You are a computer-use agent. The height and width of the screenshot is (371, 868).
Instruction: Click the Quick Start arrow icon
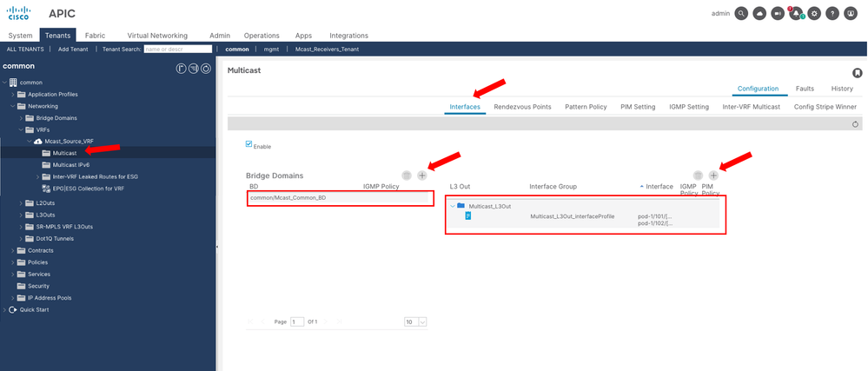13,309
